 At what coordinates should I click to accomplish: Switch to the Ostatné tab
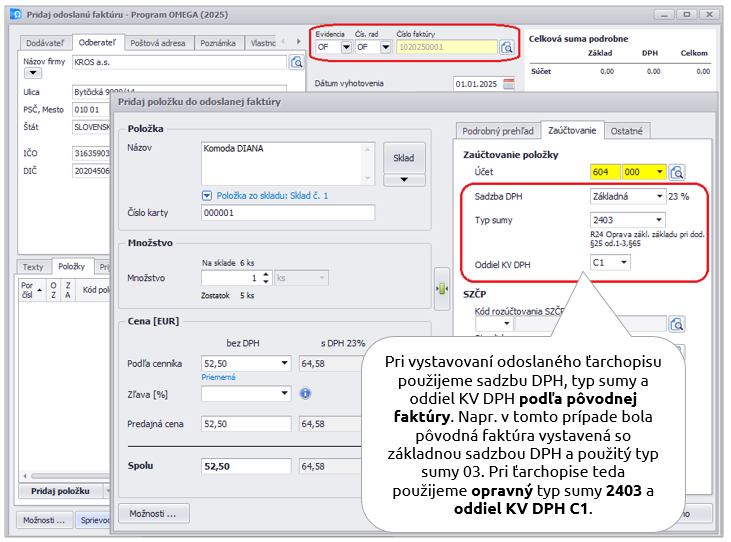(x=628, y=131)
